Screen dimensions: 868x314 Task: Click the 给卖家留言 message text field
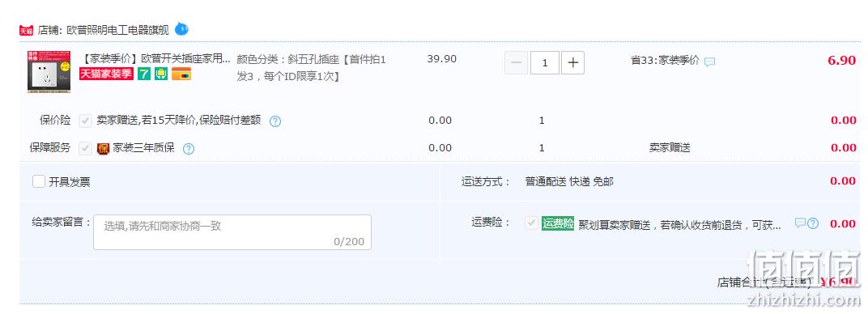point(232,232)
